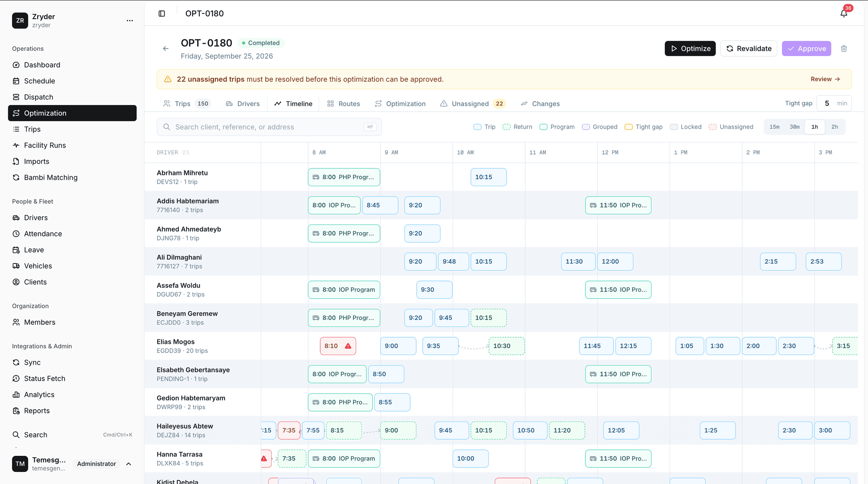Switch to the Trips 150 tab
868x484 pixels.
click(x=187, y=104)
